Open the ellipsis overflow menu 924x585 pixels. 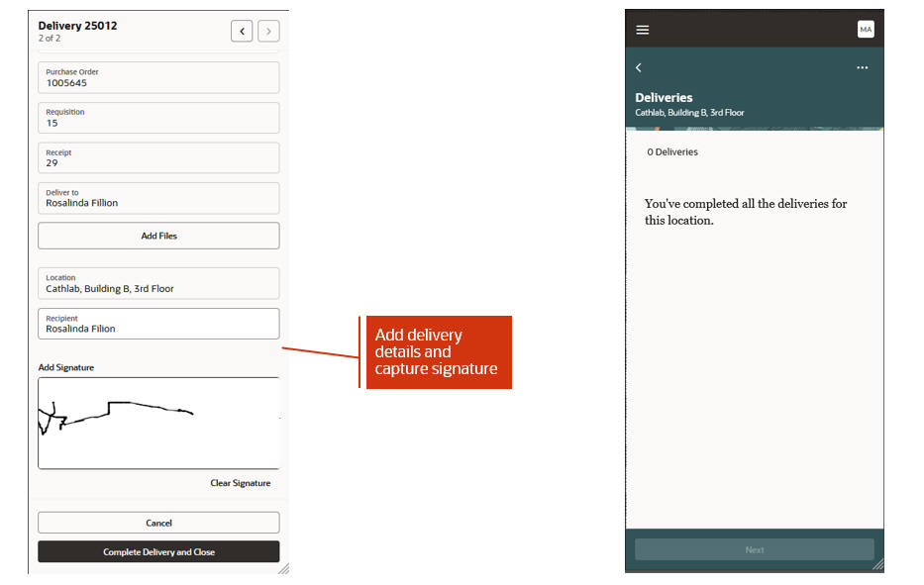[x=862, y=67]
